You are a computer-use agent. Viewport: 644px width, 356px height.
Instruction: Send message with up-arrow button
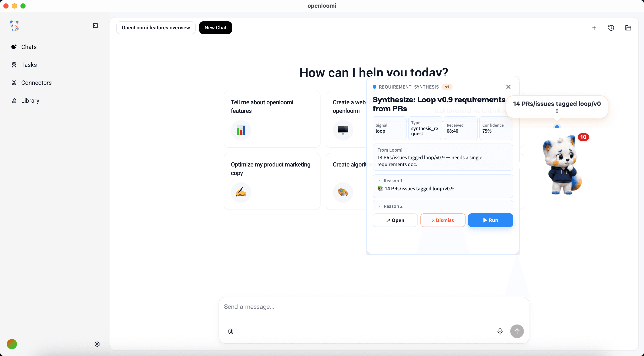coord(517,331)
